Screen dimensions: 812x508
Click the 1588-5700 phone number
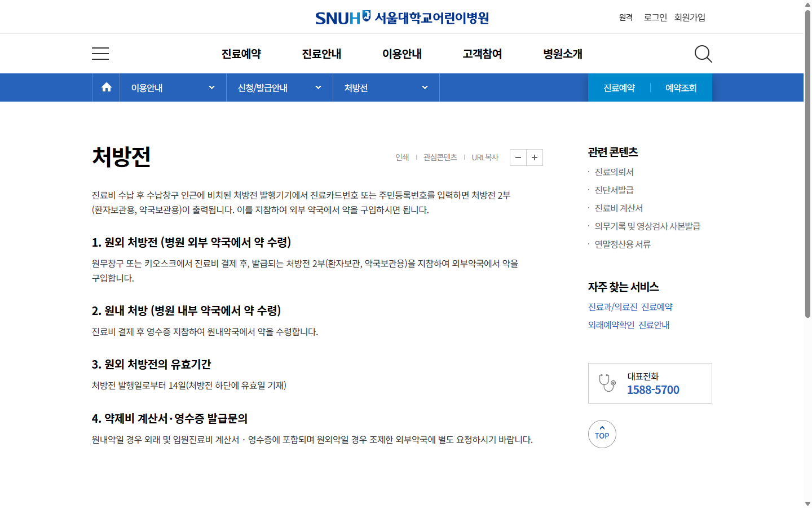(x=653, y=390)
